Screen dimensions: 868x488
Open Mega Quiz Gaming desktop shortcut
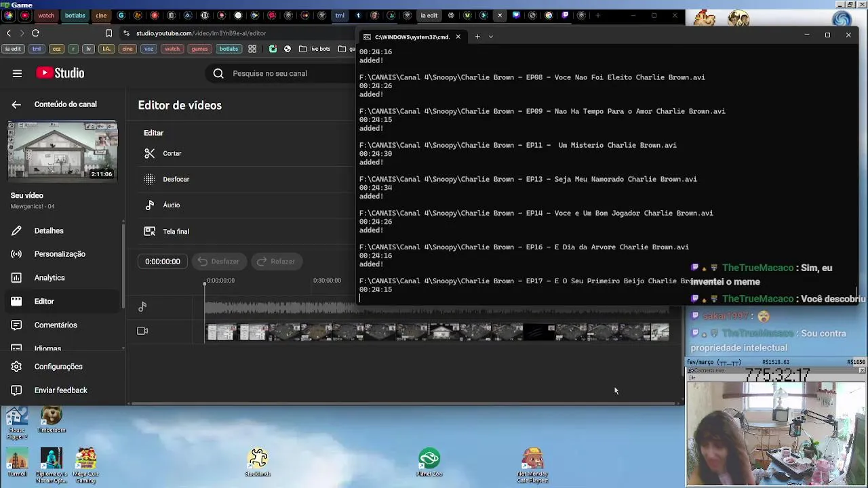(x=85, y=466)
